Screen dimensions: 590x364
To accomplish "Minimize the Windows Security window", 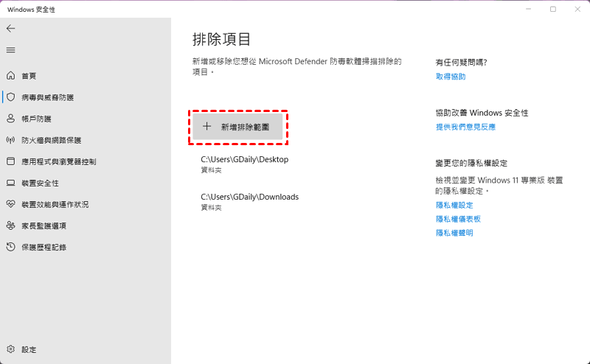I will [528, 9].
